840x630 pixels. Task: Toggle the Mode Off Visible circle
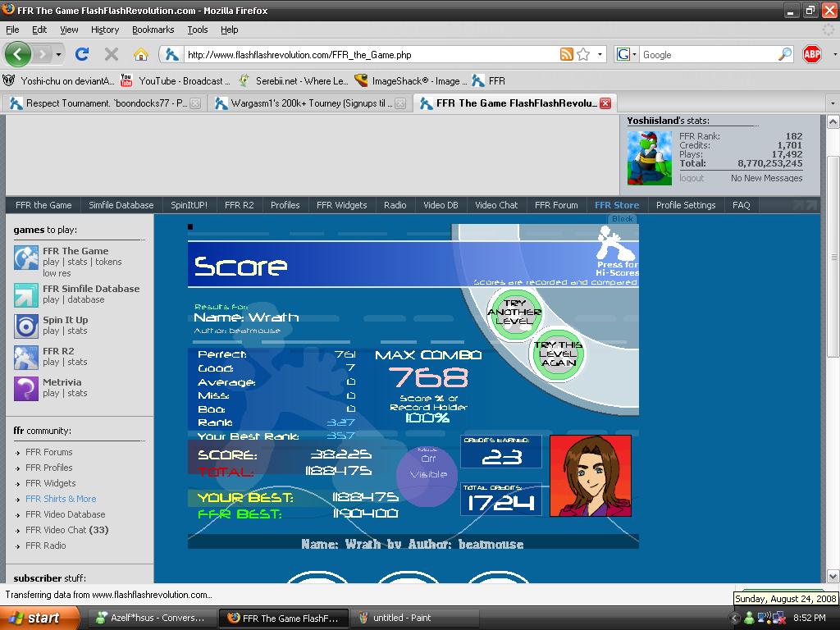(428, 475)
